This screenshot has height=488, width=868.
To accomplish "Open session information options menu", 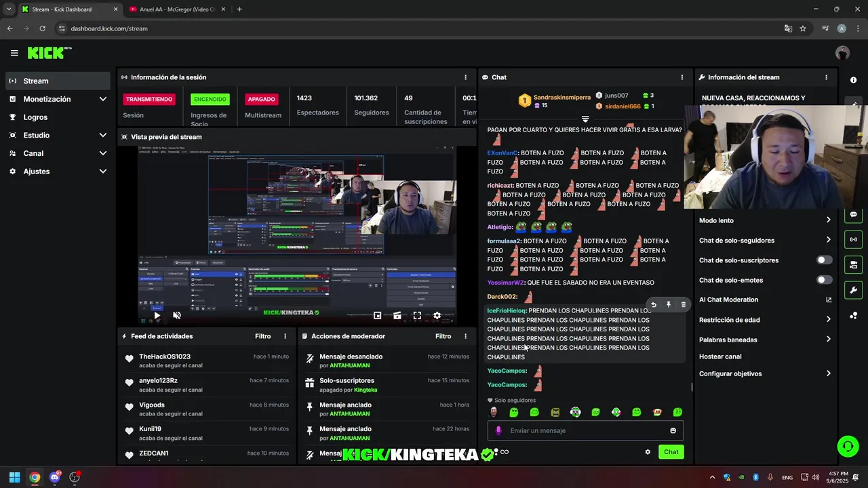I will [x=465, y=77].
